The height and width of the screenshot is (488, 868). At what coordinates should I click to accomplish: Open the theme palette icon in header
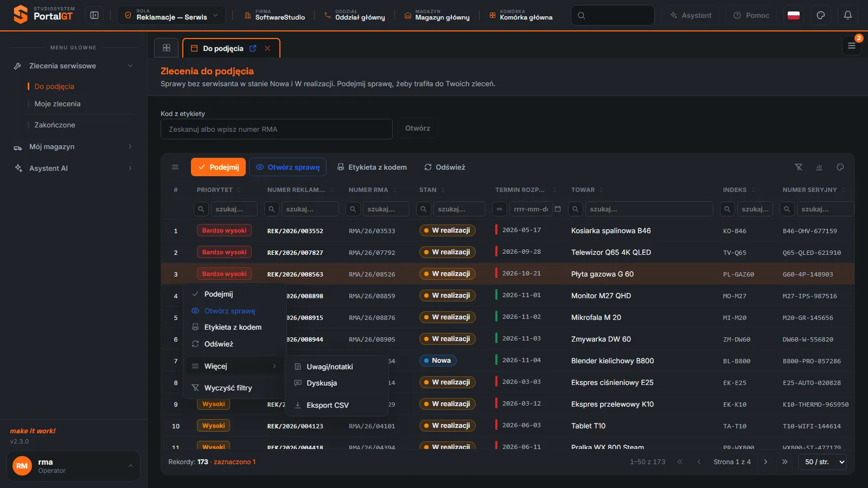click(821, 15)
